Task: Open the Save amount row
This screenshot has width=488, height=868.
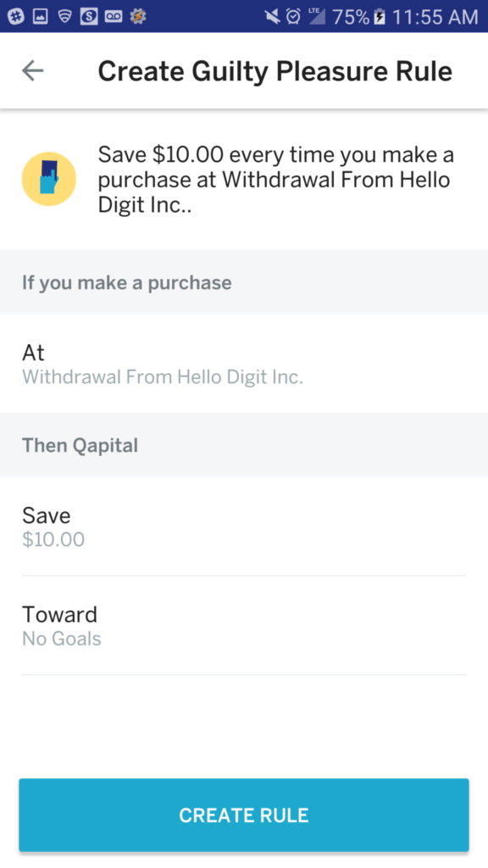Action: coord(244,526)
